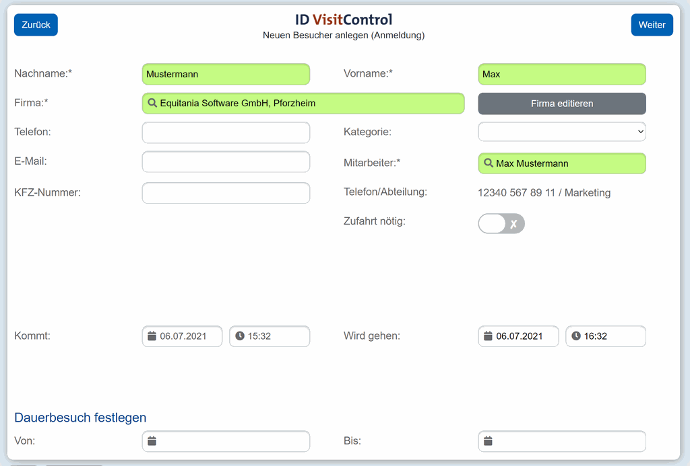
Task: Click the ID VisitControl logo title
Action: [344, 19]
